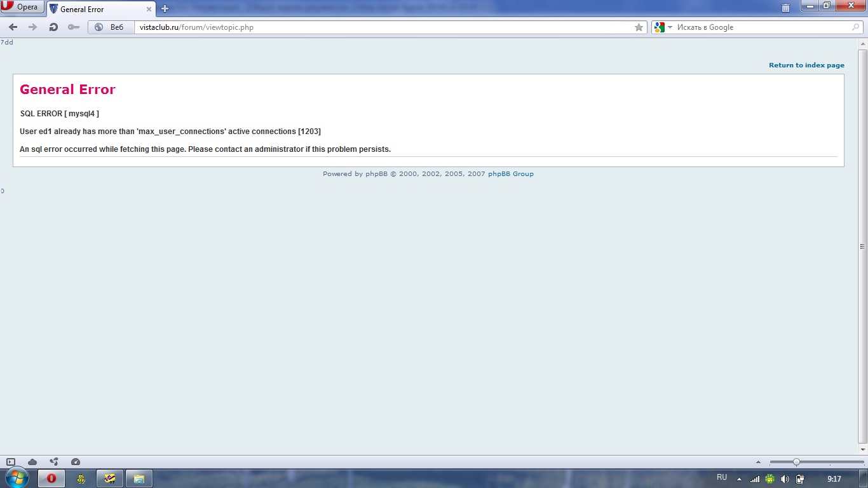Screen dimensions: 868x488
Task: Click the magnifier search icon in Google field
Action: [x=855, y=27]
